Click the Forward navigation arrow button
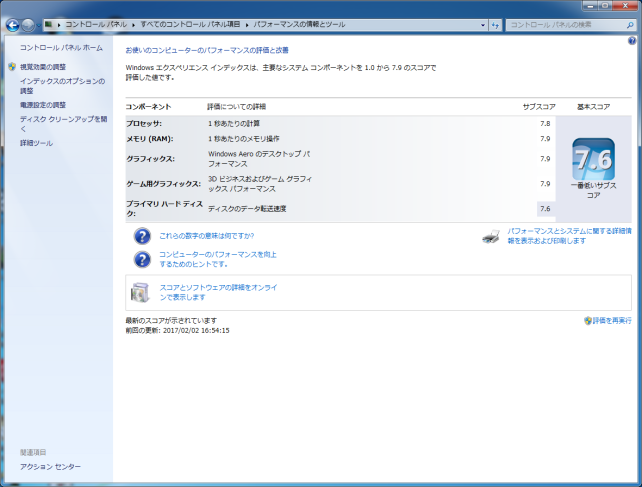642x487 pixels. [28, 25]
